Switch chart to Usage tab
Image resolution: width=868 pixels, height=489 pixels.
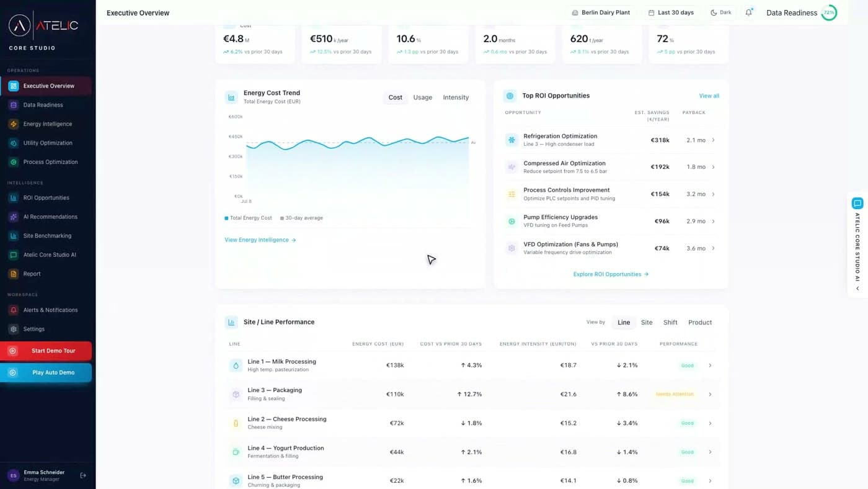(423, 97)
